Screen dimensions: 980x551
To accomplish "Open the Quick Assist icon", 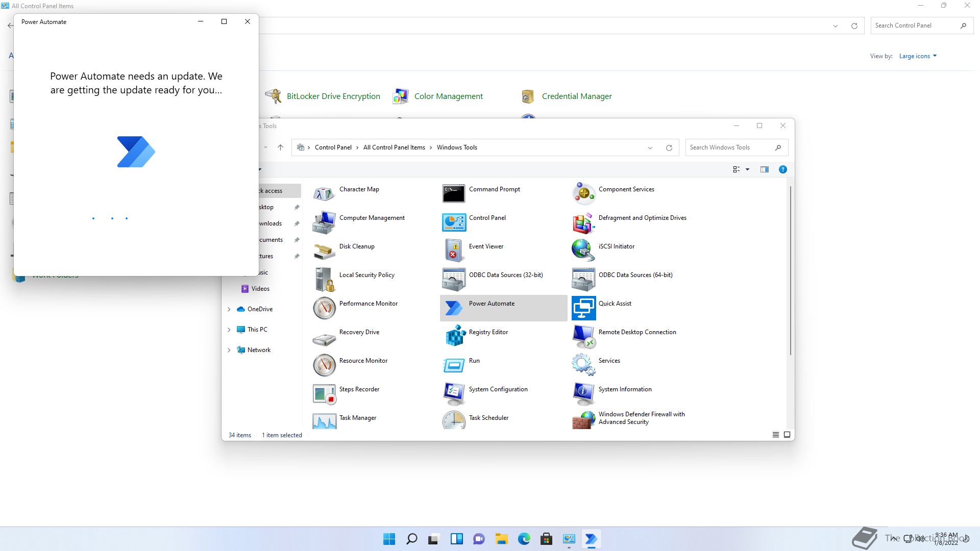I will [x=583, y=308].
